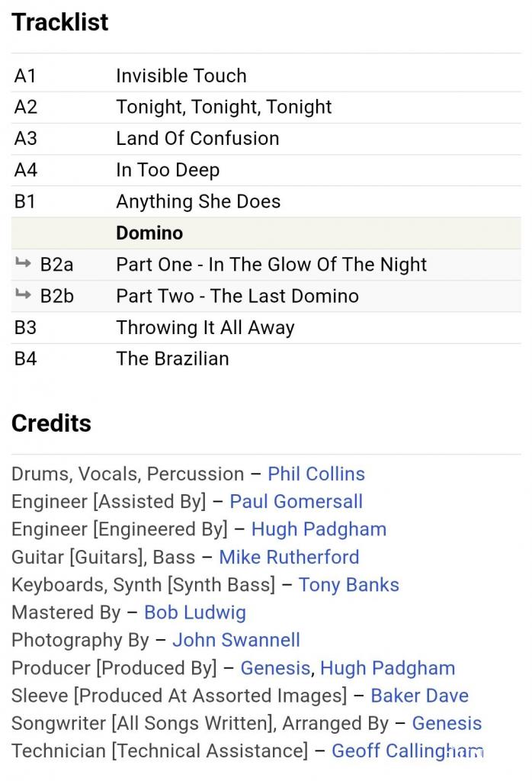
Task: Click Hugh Padgham in the Engineer credit
Action: (x=319, y=529)
